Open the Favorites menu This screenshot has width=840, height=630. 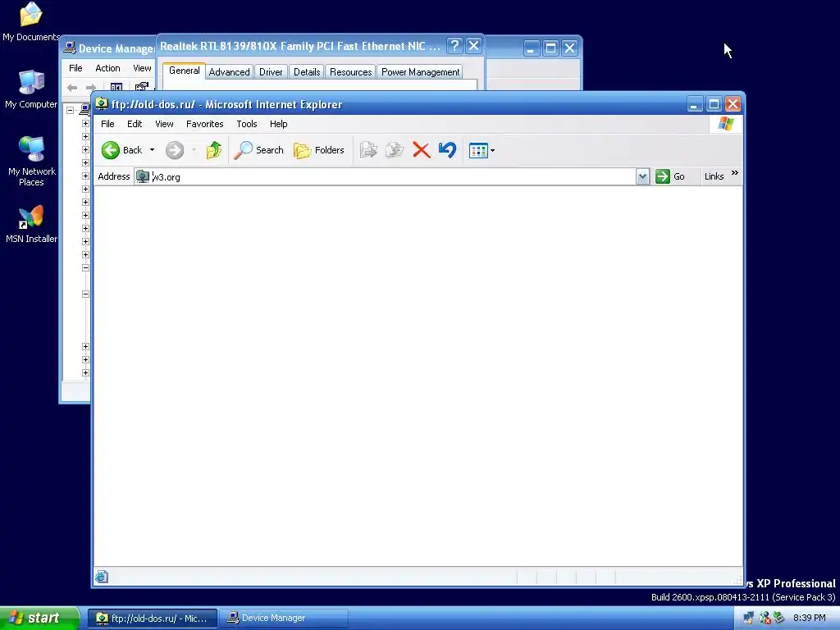204,124
